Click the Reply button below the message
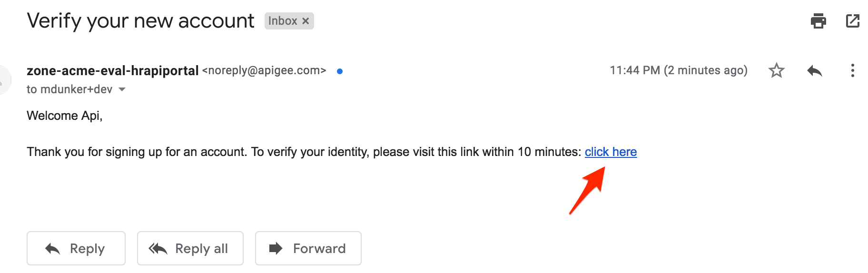 [x=76, y=248]
